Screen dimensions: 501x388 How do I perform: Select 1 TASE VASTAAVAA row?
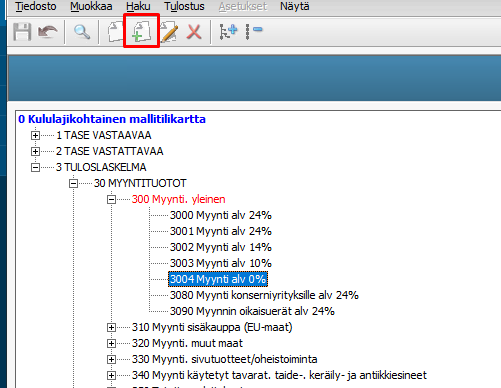tap(104, 135)
